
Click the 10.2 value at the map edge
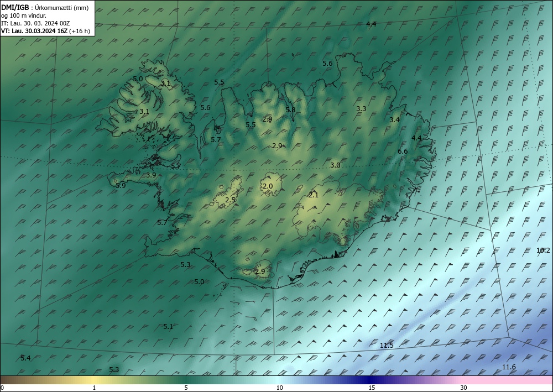click(543, 250)
